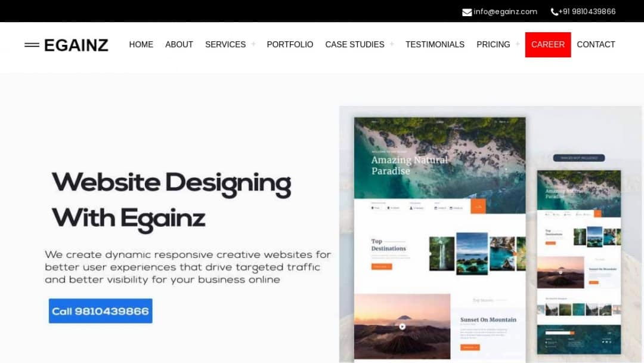644x363 pixels.
Task: Click the envelope email icon
Action: (466, 13)
